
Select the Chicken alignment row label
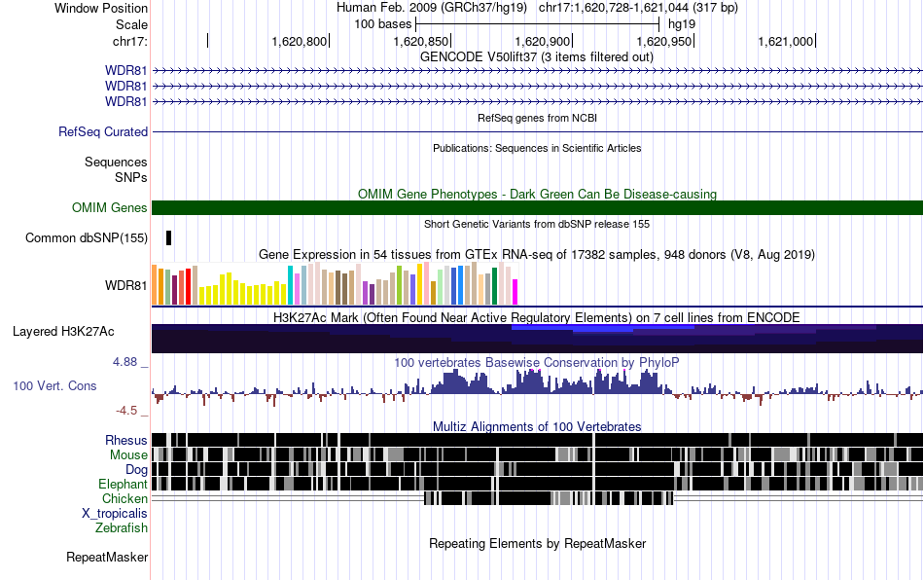pyautogui.click(x=124, y=498)
